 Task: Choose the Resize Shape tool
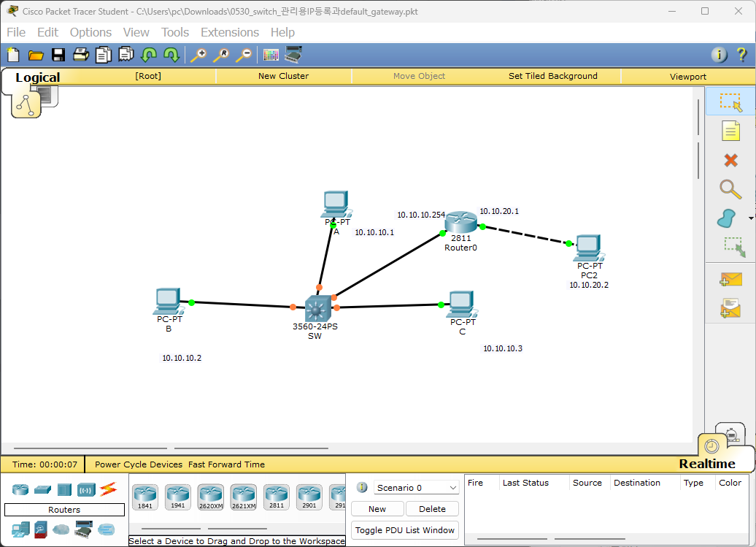(734, 247)
